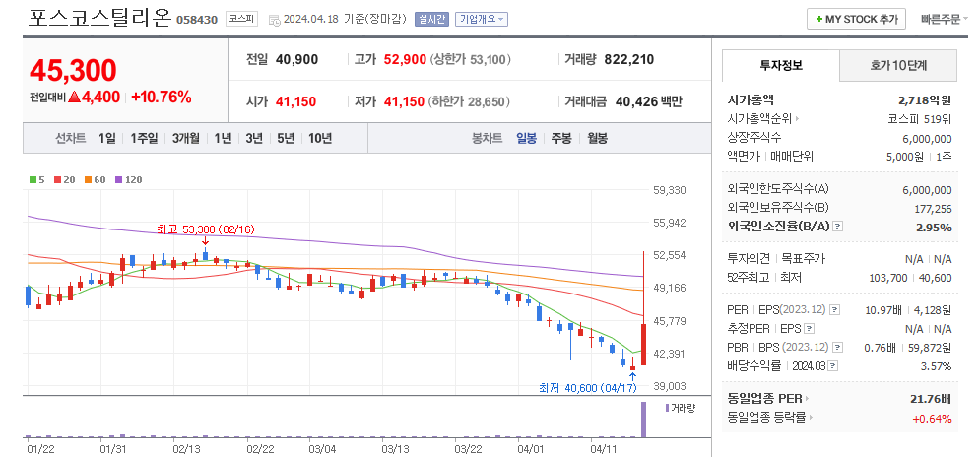Viewport: 980px width, 457px height.
Task: Click the 코스피 market label
Action: (x=242, y=19)
